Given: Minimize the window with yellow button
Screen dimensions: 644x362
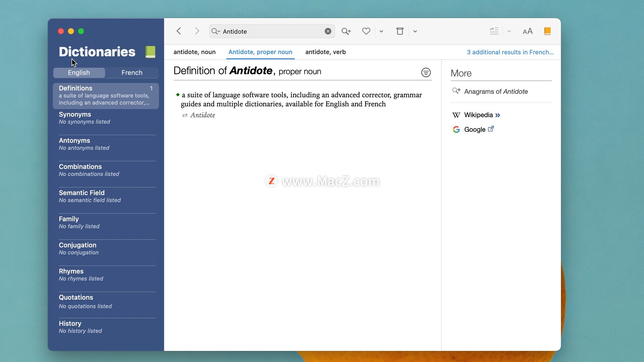Looking at the screenshot, I should [71, 31].
